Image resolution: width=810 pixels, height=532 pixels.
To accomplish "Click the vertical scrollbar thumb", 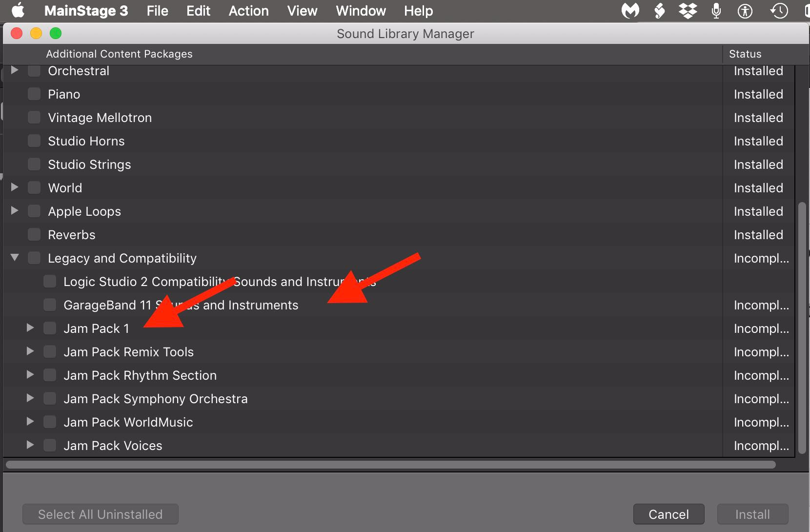I will pyautogui.click(x=802, y=327).
